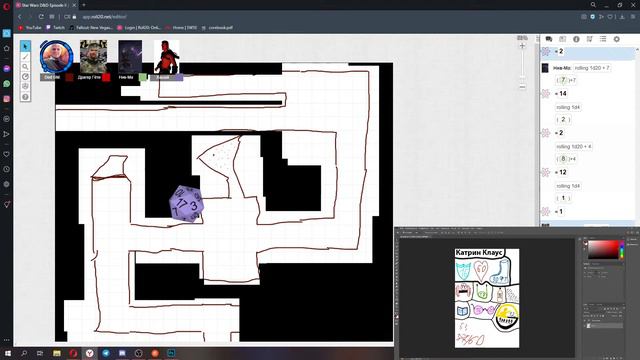Click Photoshop's color picker gradient field
Image resolution: width=640 pixels, height=360 pixels.
[x=604, y=250]
